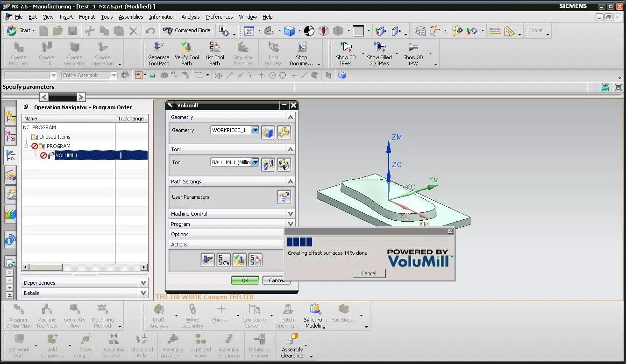This screenshot has width=626, height=364.
Task: Open the Insert menu
Action: click(66, 17)
